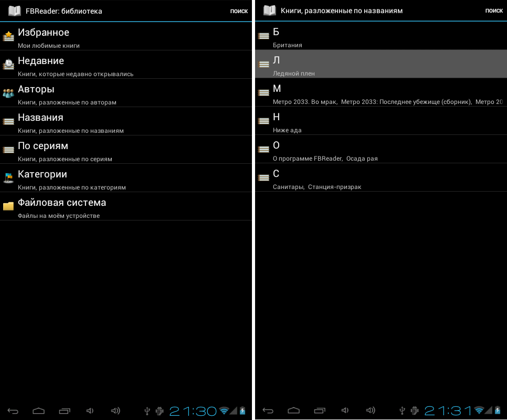Tap volume up in left screen navigation bar
The image size is (507, 420).
click(115, 411)
